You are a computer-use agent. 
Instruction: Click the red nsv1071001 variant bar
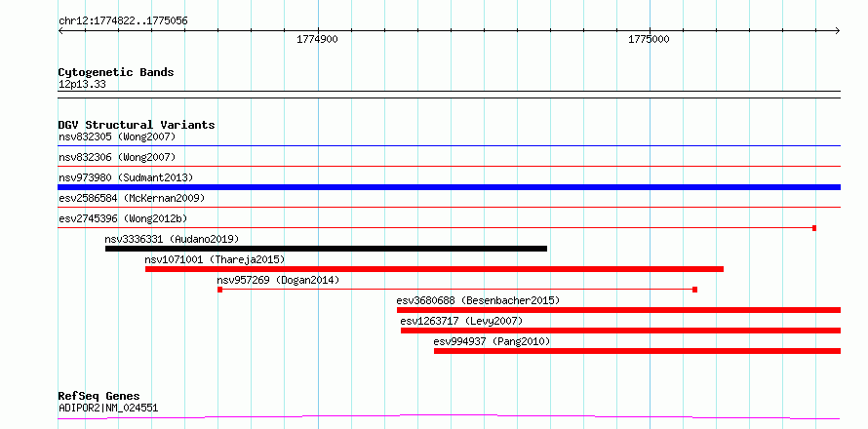click(x=435, y=269)
